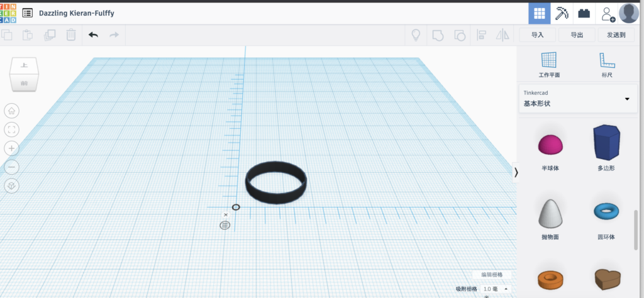Zoom out with the minus icon
644x298 pixels.
click(12, 167)
